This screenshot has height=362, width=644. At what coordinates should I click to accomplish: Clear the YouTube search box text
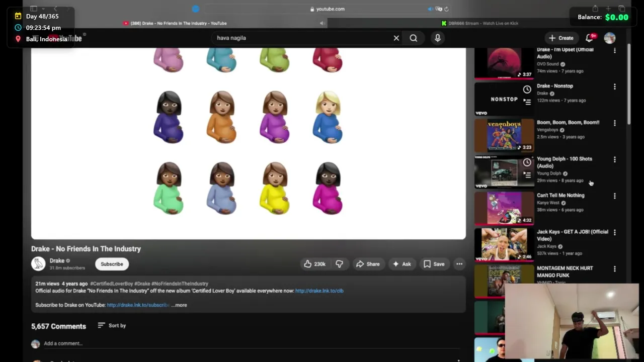pyautogui.click(x=396, y=38)
